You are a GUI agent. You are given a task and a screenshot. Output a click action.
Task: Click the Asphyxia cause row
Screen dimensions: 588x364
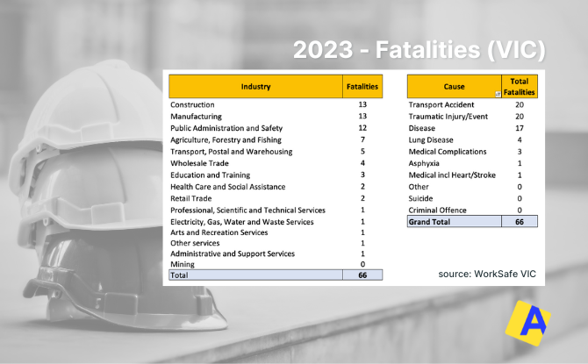coord(472,163)
